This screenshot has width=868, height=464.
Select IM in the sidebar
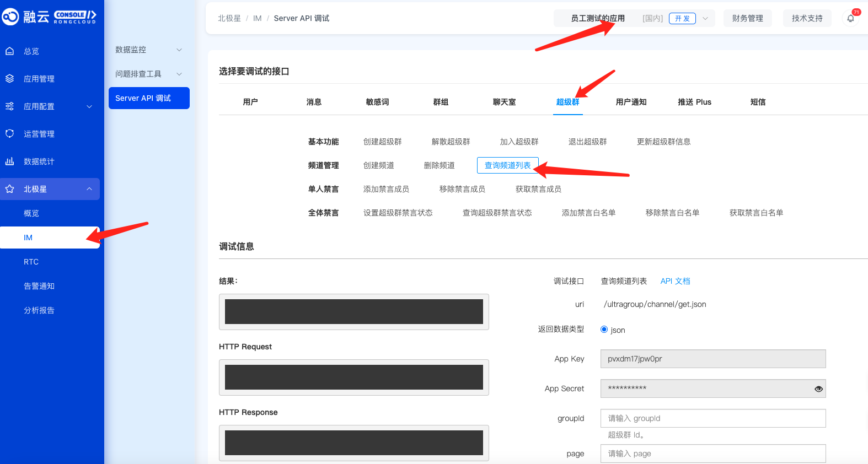click(50, 238)
